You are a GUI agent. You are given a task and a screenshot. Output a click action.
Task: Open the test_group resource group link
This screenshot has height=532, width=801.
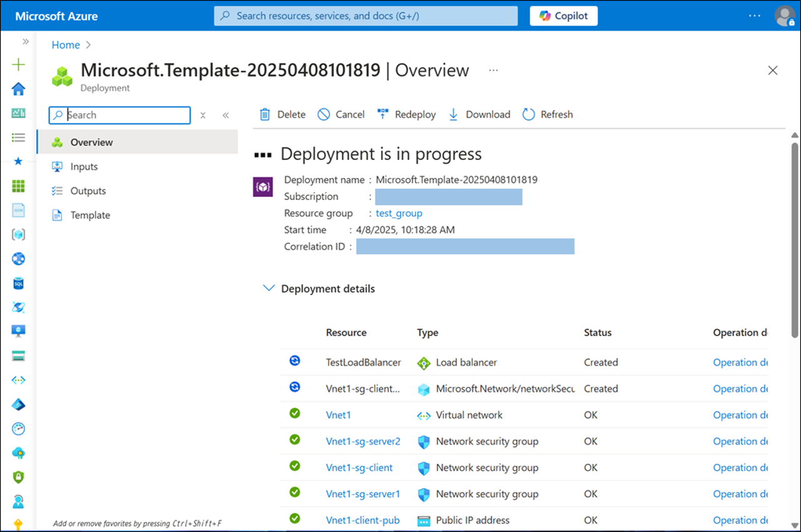coord(398,213)
